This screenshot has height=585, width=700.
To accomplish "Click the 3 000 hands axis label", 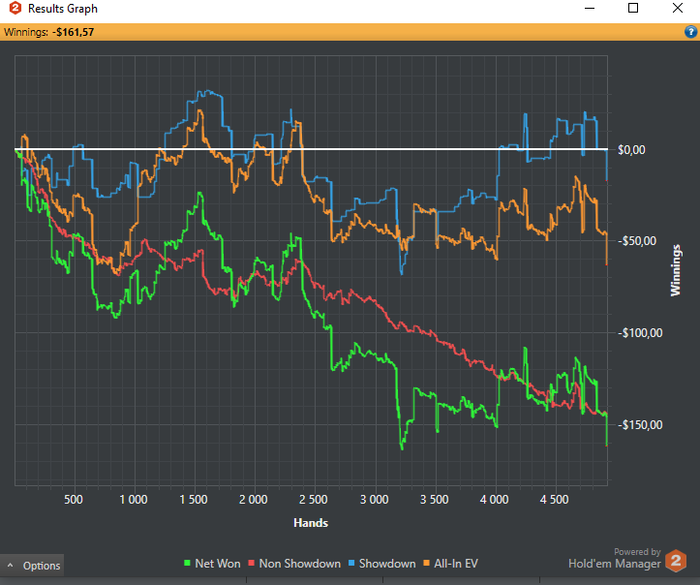I will 374,499.
